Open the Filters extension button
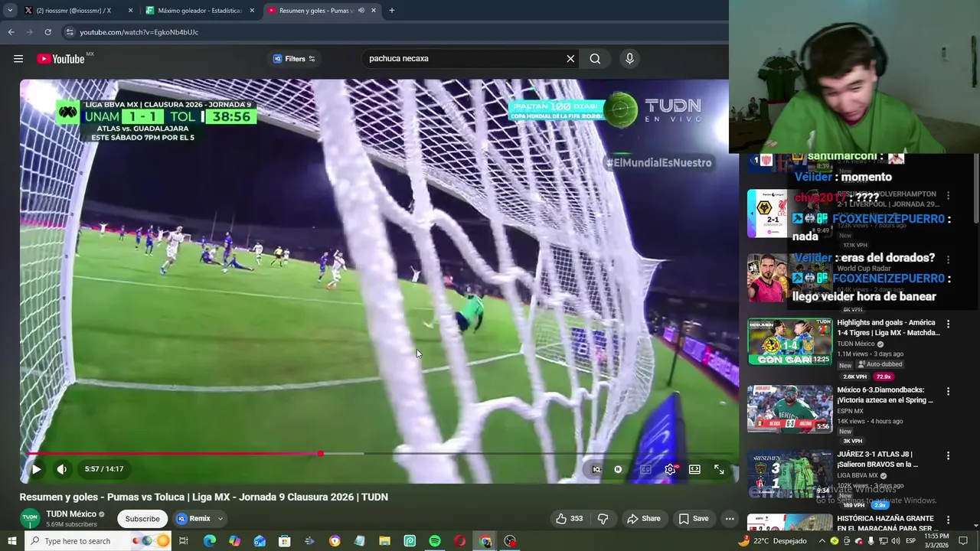Image resolution: width=980 pixels, height=551 pixels. pyautogui.click(x=294, y=59)
